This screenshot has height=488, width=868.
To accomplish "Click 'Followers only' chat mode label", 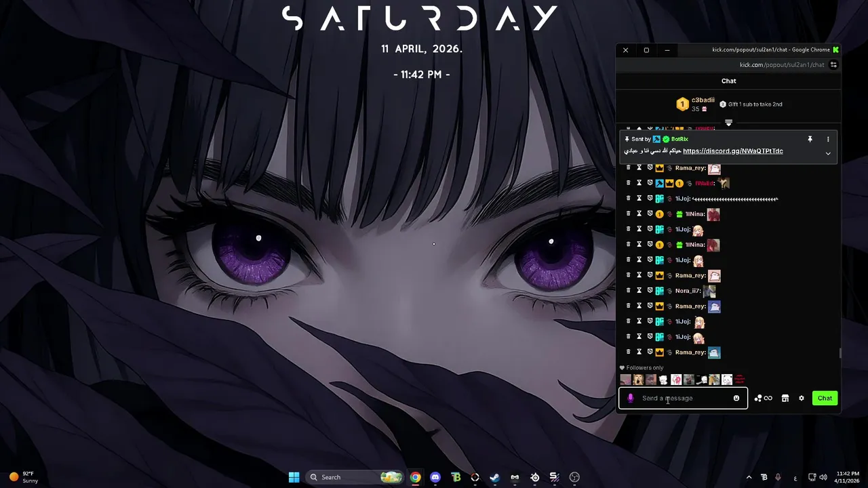I will [x=642, y=368].
